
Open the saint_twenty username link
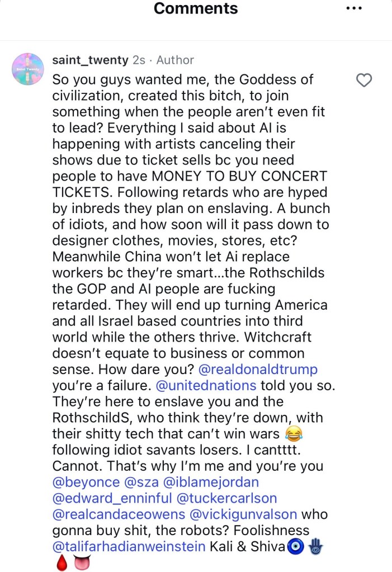point(90,60)
